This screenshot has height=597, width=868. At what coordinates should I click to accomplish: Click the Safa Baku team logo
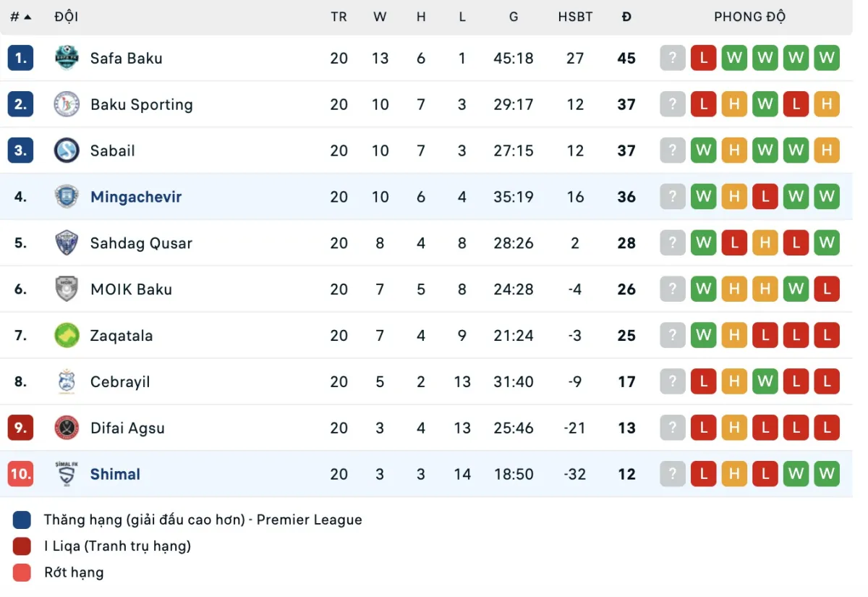pyautogui.click(x=67, y=58)
